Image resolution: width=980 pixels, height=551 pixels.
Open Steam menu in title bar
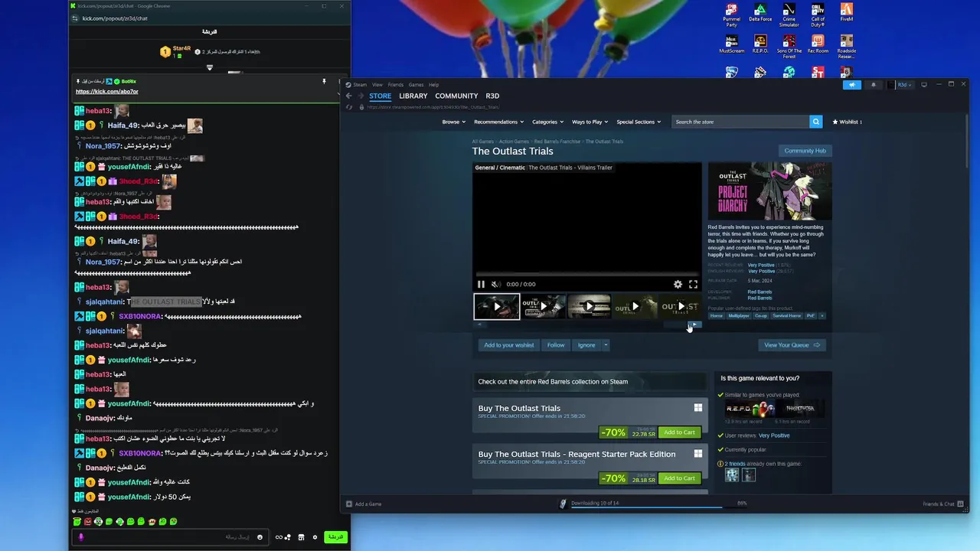pyautogui.click(x=357, y=84)
